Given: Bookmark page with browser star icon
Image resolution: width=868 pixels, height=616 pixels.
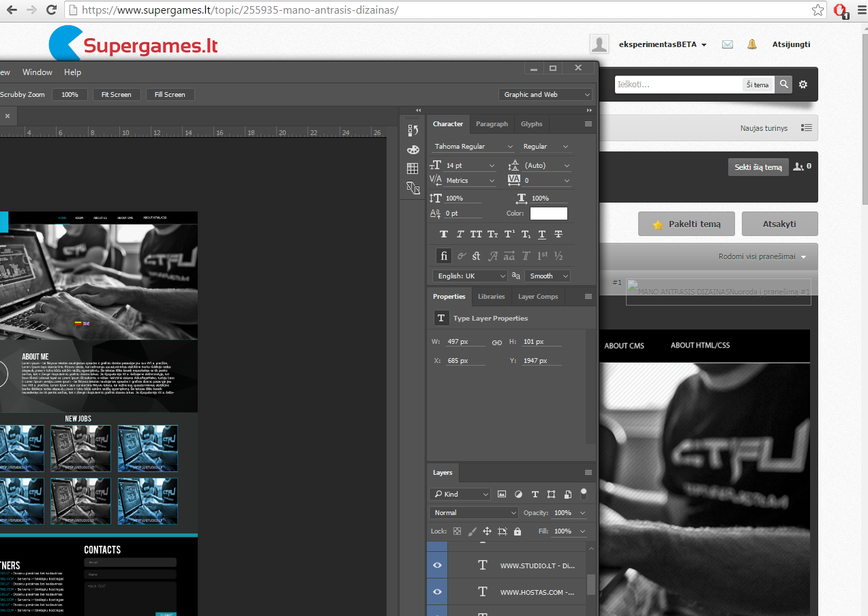Looking at the screenshot, I should pos(818,10).
